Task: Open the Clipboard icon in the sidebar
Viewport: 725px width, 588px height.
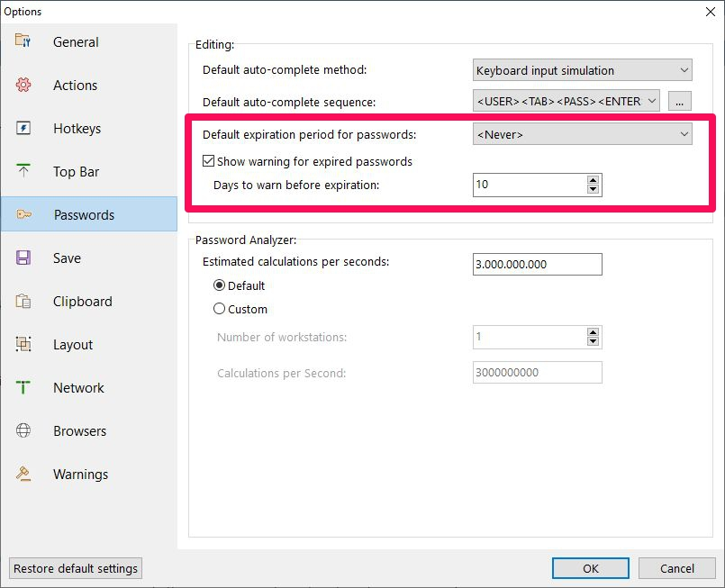Action: 23,301
